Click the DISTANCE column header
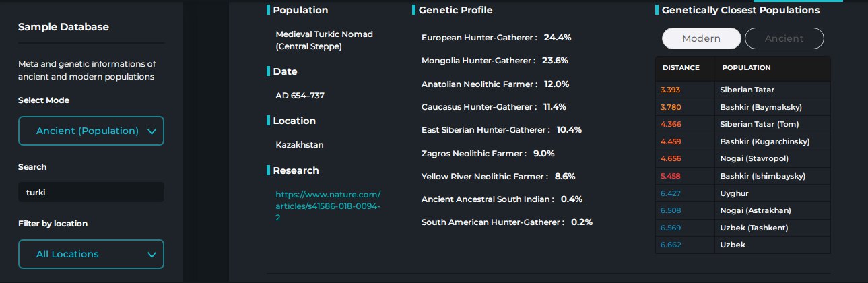 tap(681, 68)
